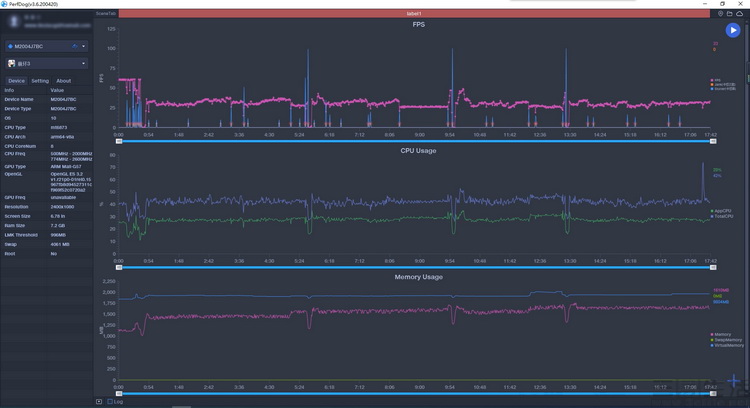Click the CPU Usage chart title
This screenshot has height=408, width=750.
(418, 151)
